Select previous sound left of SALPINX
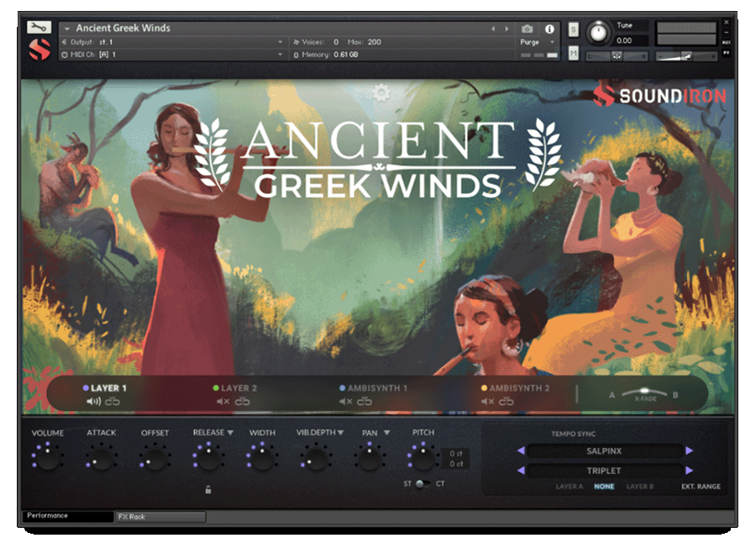This screenshot has width=756, height=559. click(521, 451)
